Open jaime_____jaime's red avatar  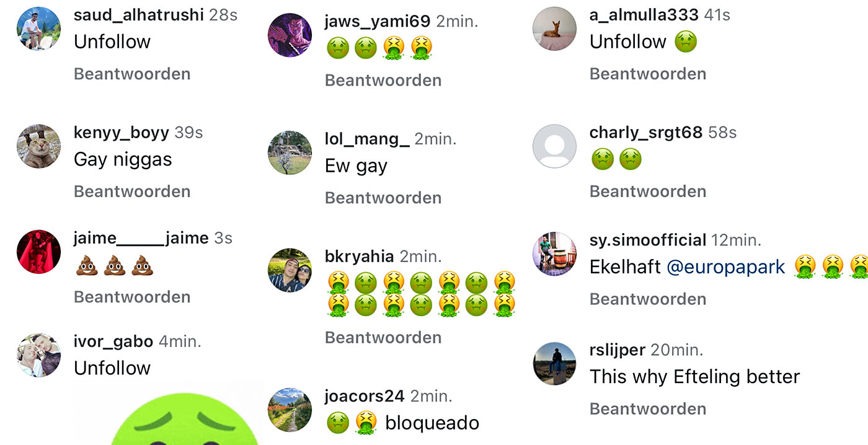click(38, 252)
